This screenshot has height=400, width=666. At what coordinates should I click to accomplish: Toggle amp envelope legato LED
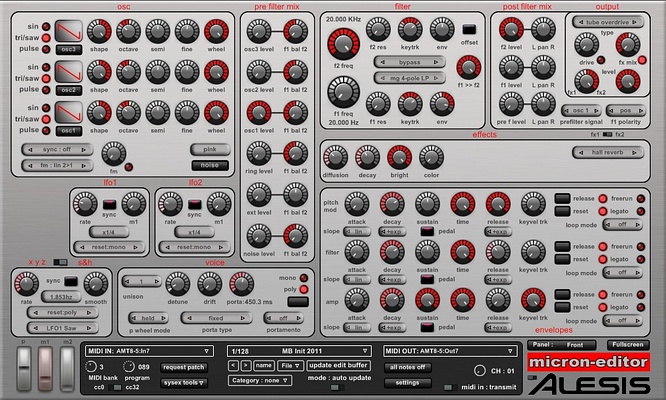point(641,307)
